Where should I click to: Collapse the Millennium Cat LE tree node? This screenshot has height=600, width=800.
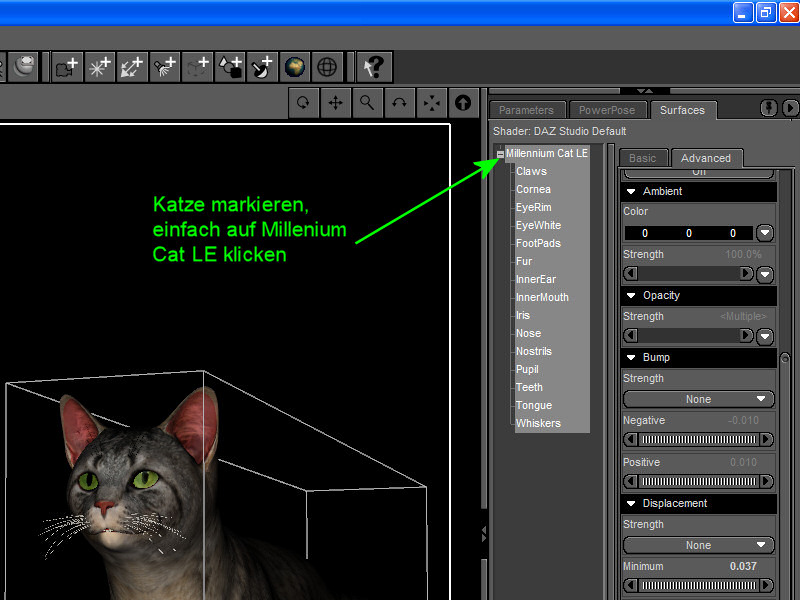point(501,154)
